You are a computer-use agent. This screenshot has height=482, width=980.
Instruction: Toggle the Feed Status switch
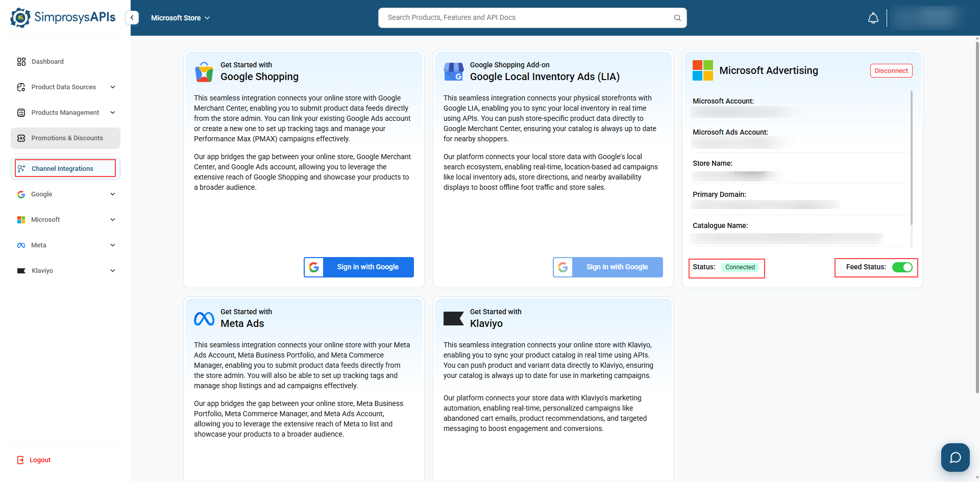click(x=902, y=267)
